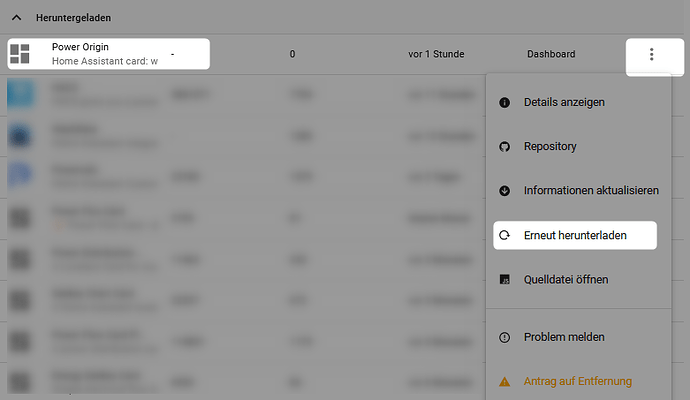Image resolution: width=690 pixels, height=400 pixels.
Task: Open Quelldatei öffnen menu entry
Action: coord(579,279)
